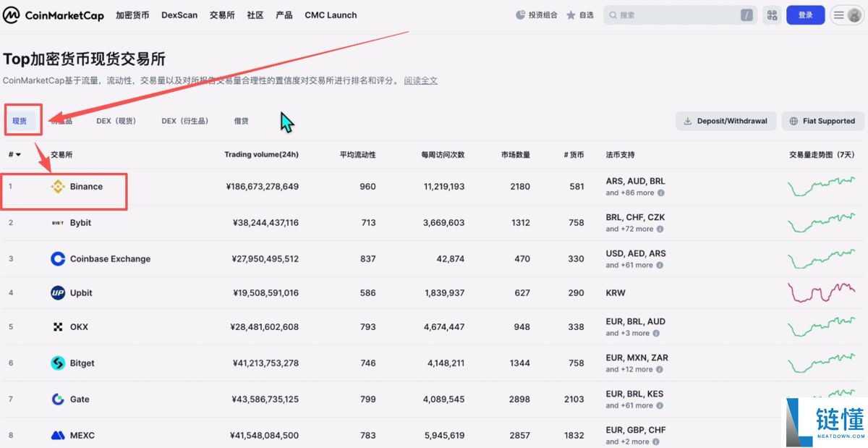Open Gate via its exchange logo
Screen dimensions: 868x448
[x=57, y=399]
